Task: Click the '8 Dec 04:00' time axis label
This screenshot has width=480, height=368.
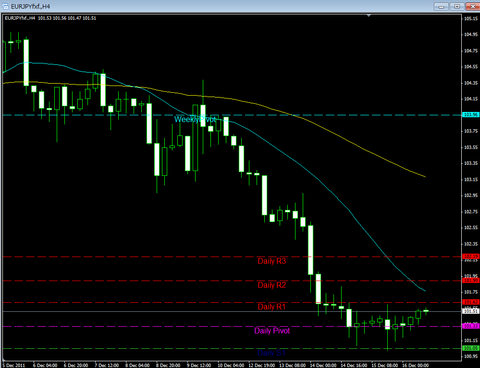Action: 137,365
